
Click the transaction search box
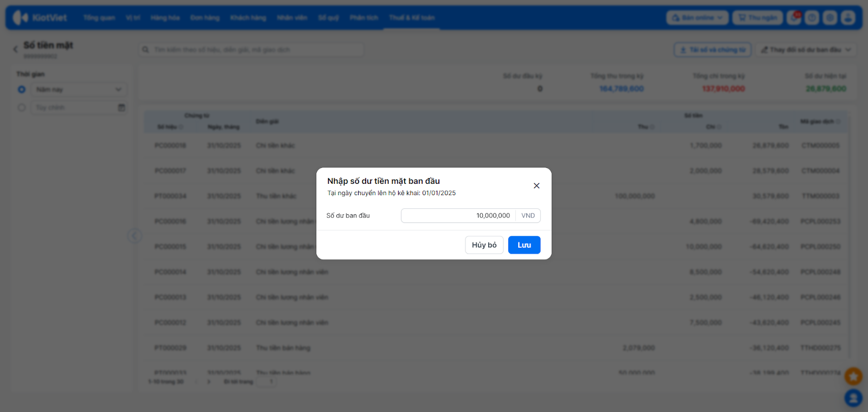pyautogui.click(x=251, y=50)
